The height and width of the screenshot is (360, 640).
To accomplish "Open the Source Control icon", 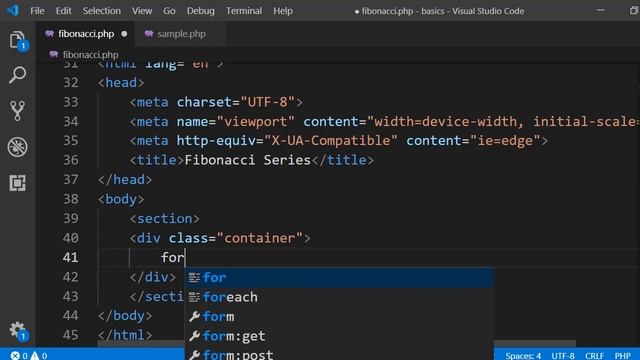I will click(x=17, y=111).
